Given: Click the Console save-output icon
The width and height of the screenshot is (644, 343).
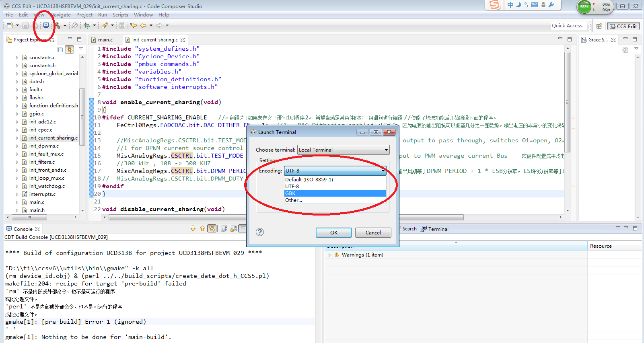Looking at the screenshot, I should click(x=224, y=229).
